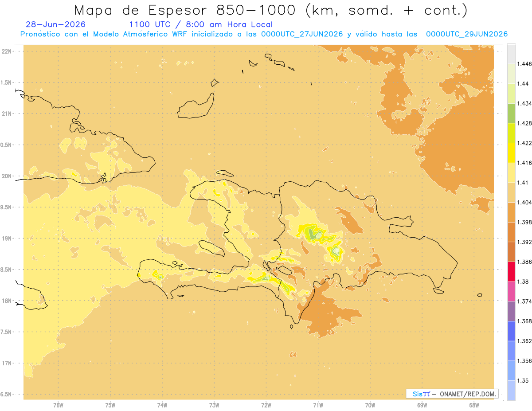Select the date label '28-Jun-2026'

coord(56,24)
